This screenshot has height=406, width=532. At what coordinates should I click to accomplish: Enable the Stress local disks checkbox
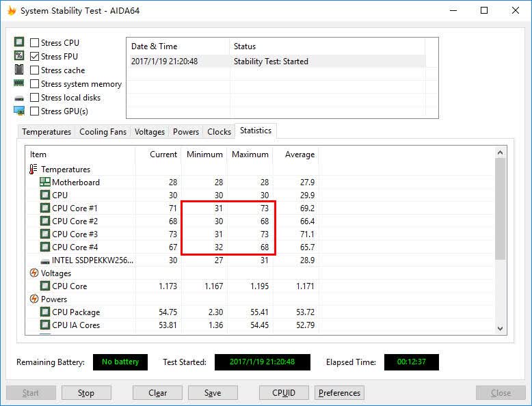tap(34, 97)
